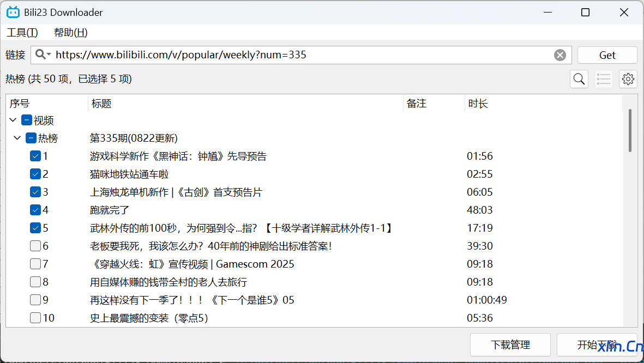Viewport: 644px width, 363px height.
Task: Select title 游戏科学新作《黑神话：钟馗》先导预告
Action: (x=178, y=156)
